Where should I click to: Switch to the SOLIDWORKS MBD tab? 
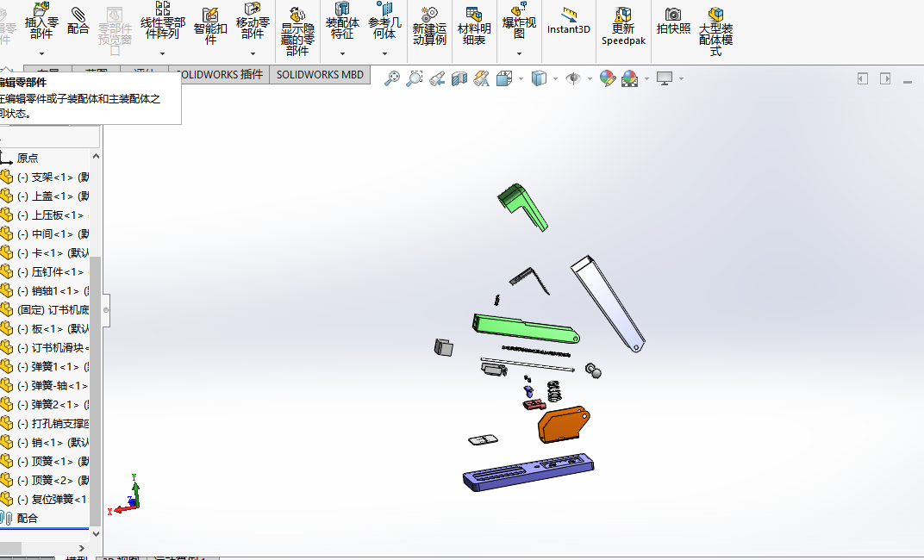point(320,75)
